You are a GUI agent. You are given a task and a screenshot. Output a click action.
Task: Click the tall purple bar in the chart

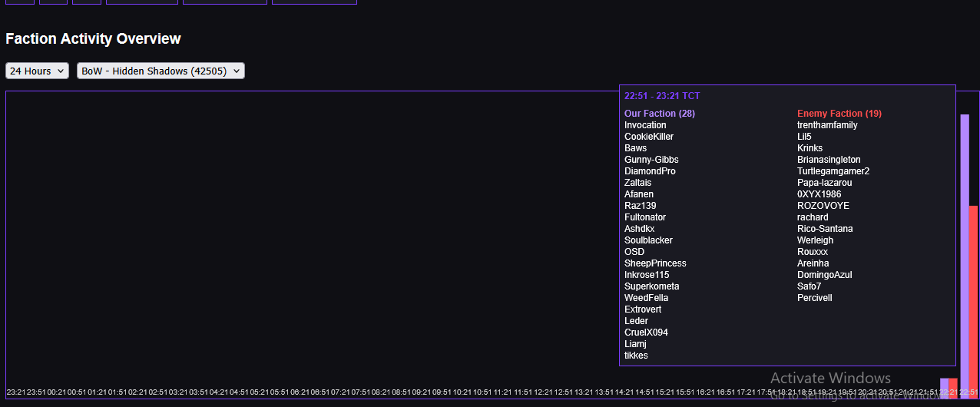click(965, 253)
